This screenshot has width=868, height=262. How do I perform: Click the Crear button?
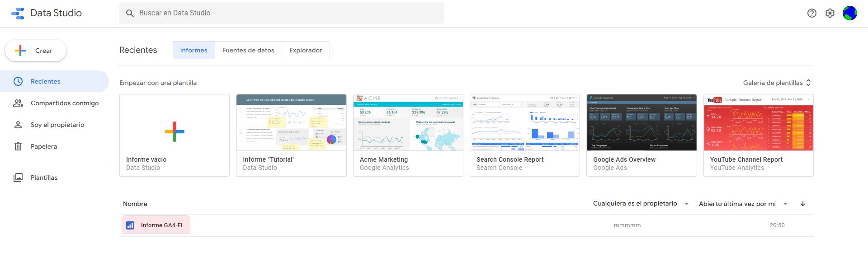tap(36, 51)
